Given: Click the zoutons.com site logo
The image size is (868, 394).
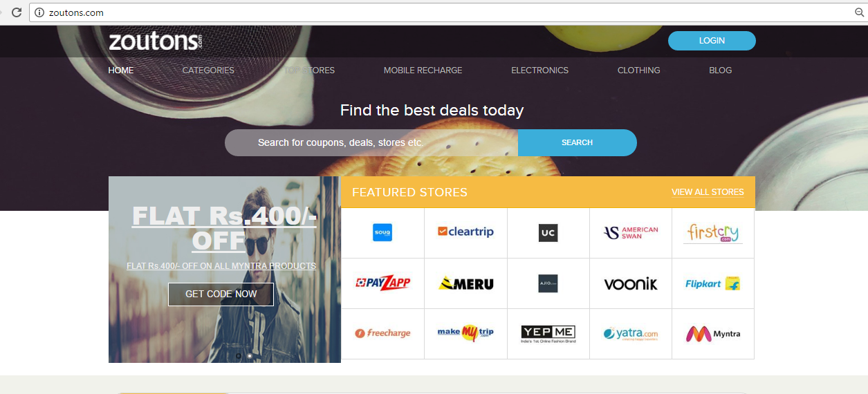Looking at the screenshot, I should [155, 41].
